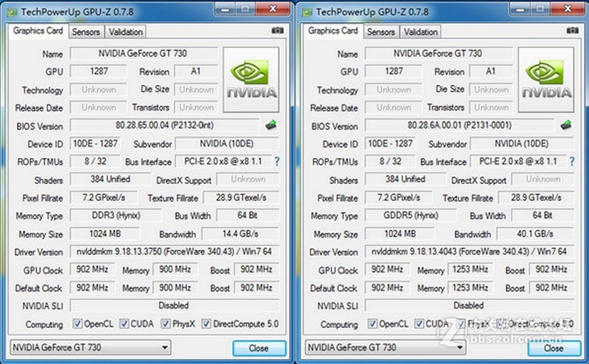Viewport: 589px width, 364px height.
Task: Click NVIDIA SLI Disabled field in right window
Action: coord(470,305)
